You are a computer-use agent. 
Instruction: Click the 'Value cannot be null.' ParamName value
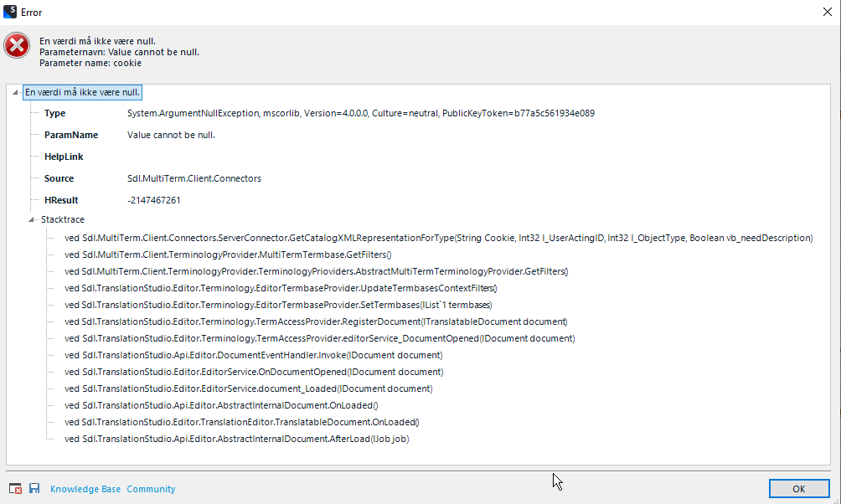click(171, 135)
